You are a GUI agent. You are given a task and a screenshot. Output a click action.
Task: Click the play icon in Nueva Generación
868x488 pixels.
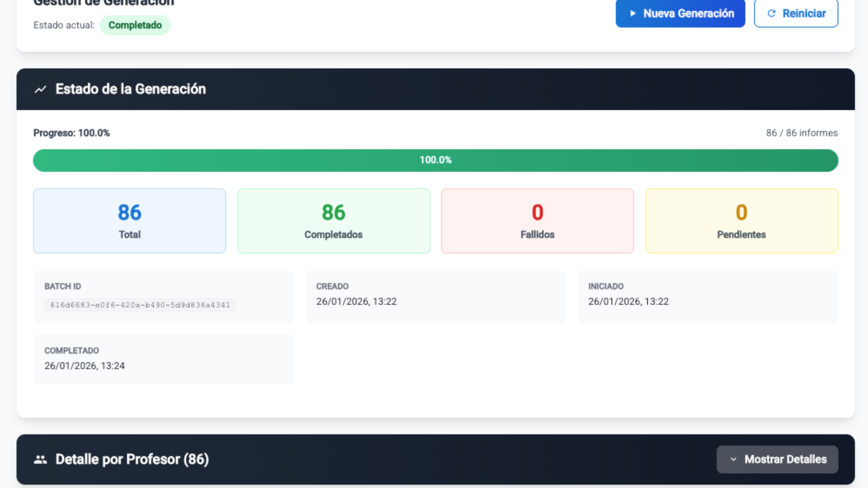pos(633,14)
